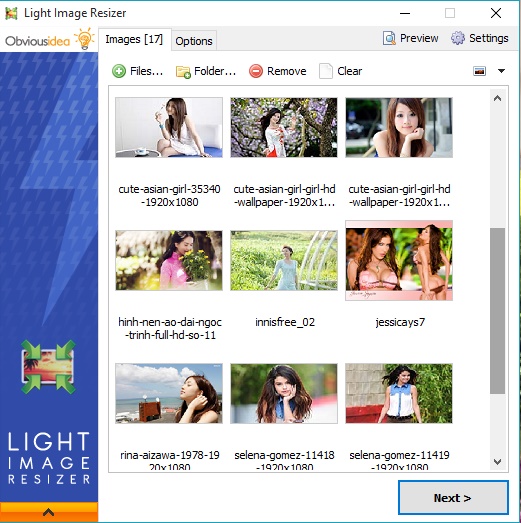Click the ObviousIdea lightbulb logo
Image resolution: width=521 pixels, height=523 pixels.
pos(84,39)
